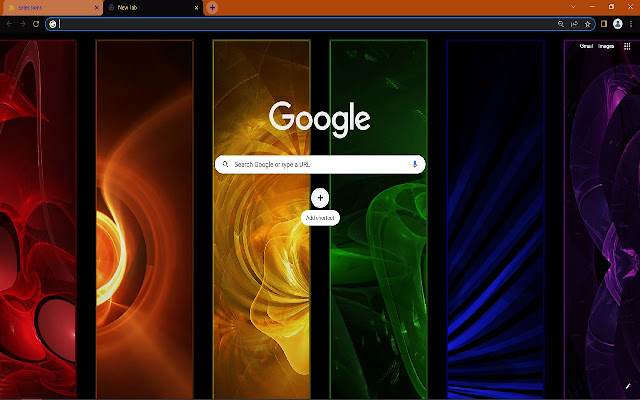Open Images link

(x=606, y=46)
